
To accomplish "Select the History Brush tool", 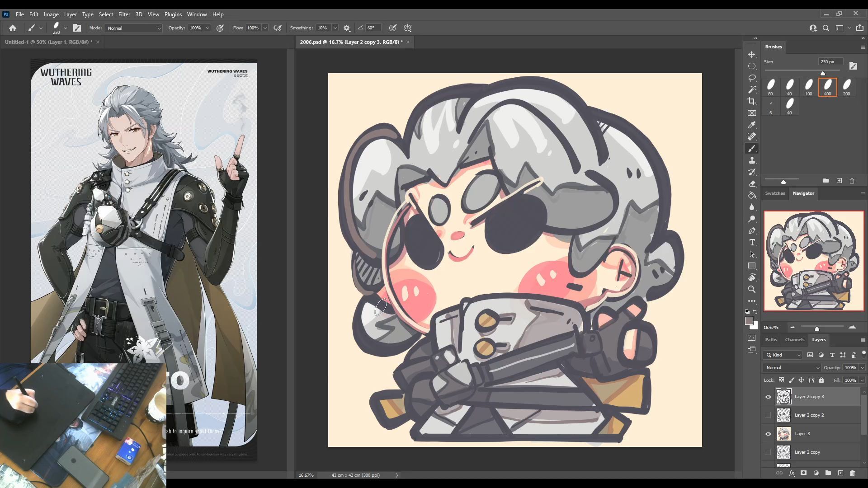I will coord(752,172).
